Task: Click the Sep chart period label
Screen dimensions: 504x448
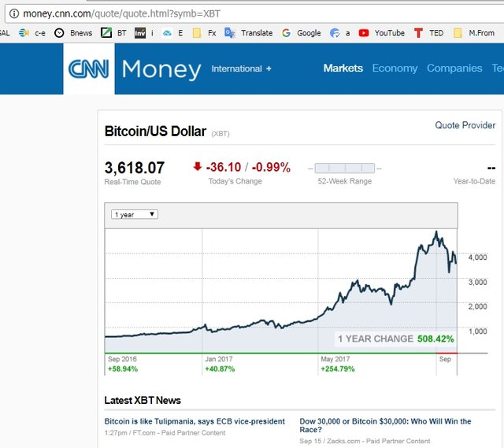Action: point(445,359)
